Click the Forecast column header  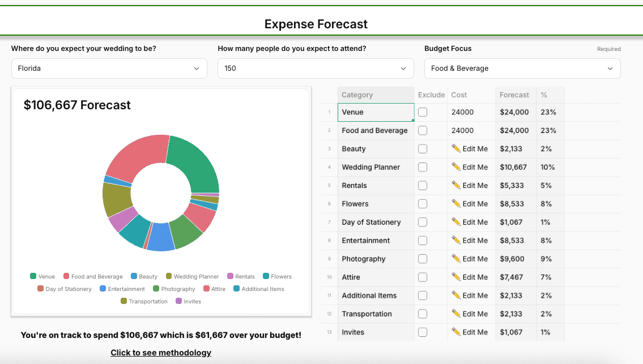pyautogui.click(x=514, y=95)
